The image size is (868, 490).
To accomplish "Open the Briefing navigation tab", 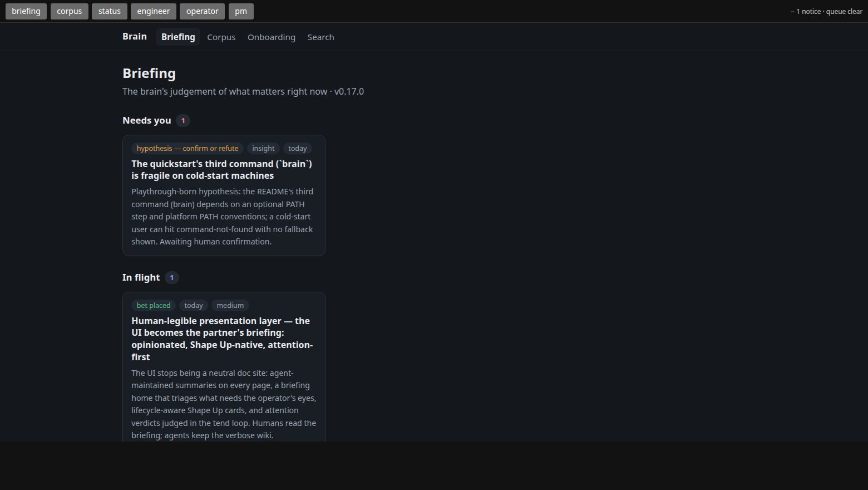I will pos(178,37).
